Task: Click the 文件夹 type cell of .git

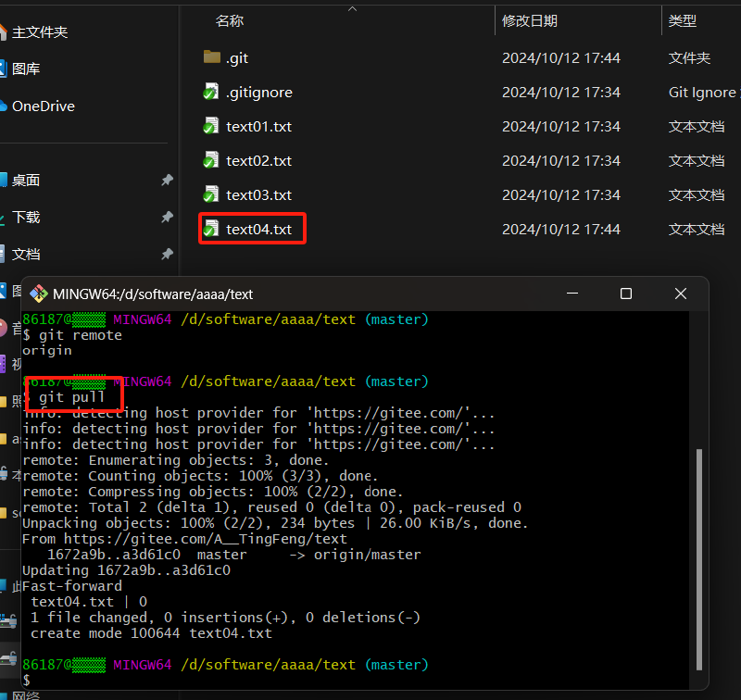Action: pyautogui.click(x=689, y=57)
